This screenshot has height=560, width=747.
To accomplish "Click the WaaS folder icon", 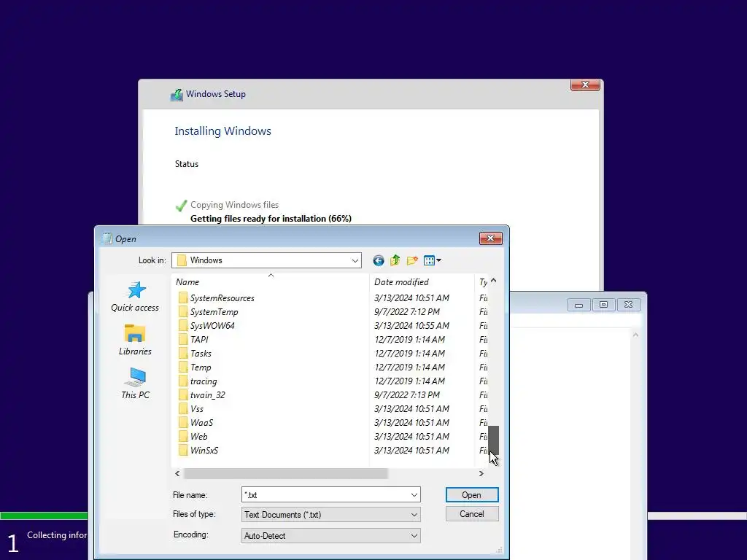I will coord(183,422).
